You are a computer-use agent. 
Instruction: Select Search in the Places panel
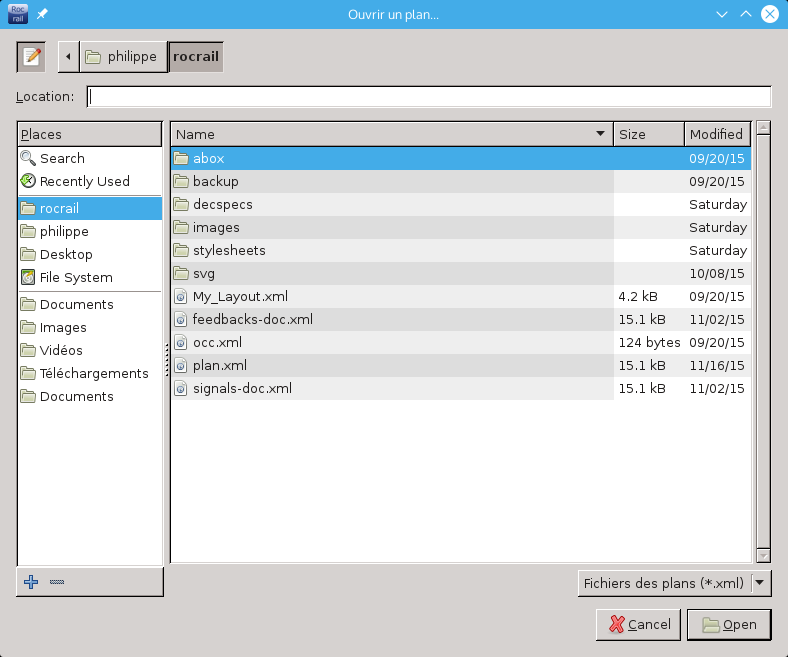tap(62, 158)
